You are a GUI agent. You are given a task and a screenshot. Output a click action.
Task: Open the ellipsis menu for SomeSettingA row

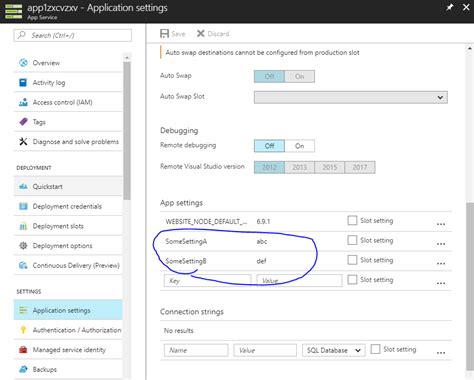tap(441, 244)
